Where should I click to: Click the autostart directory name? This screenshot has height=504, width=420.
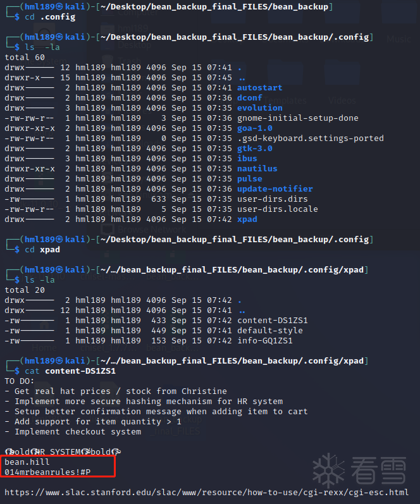(x=259, y=88)
